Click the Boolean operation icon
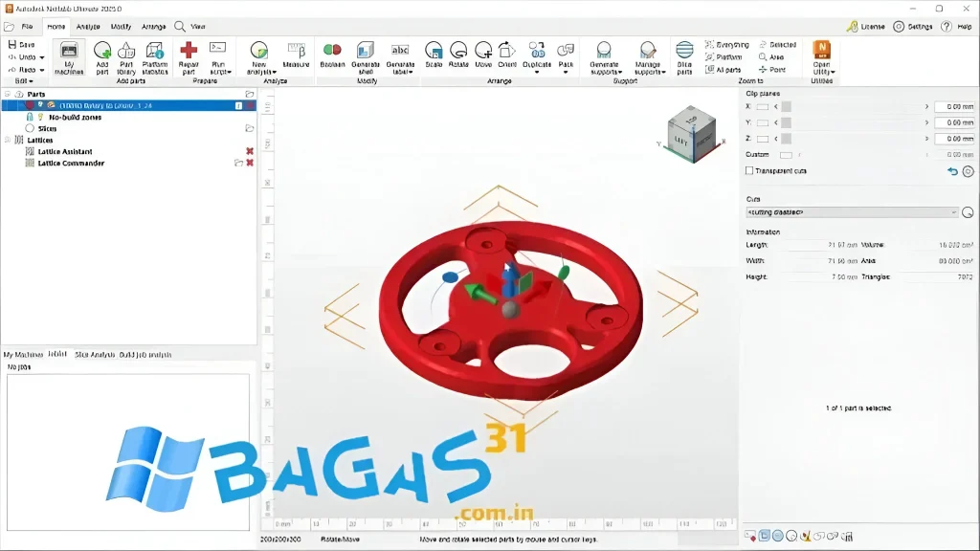This screenshot has height=551, width=980. (332, 50)
